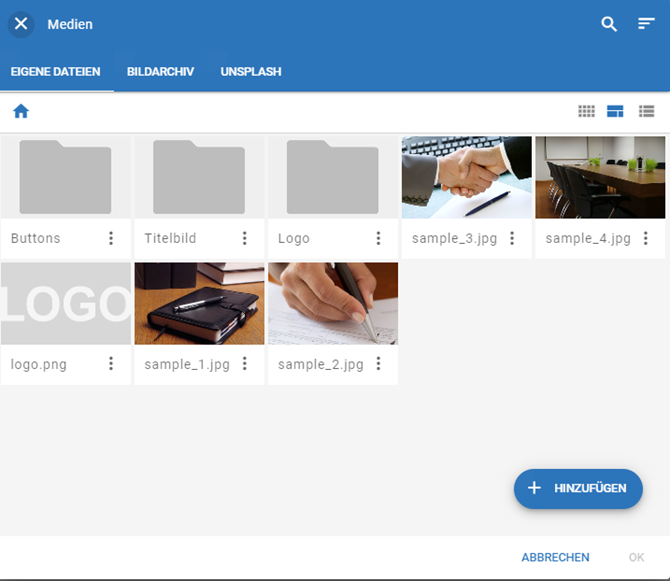Switch to large tile view
Image resolution: width=670 pixels, height=581 pixels.
point(615,111)
